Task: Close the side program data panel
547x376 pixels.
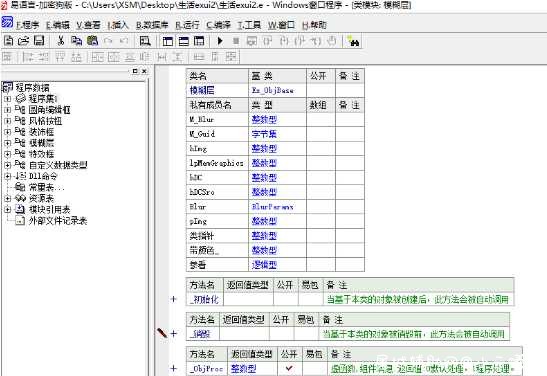Action: click(144, 71)
